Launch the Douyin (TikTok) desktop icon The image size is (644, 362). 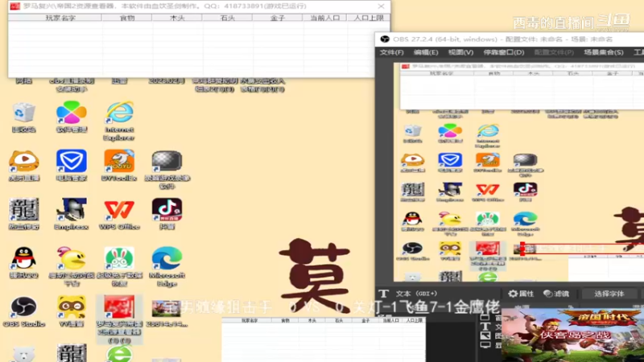coord(167,209)
